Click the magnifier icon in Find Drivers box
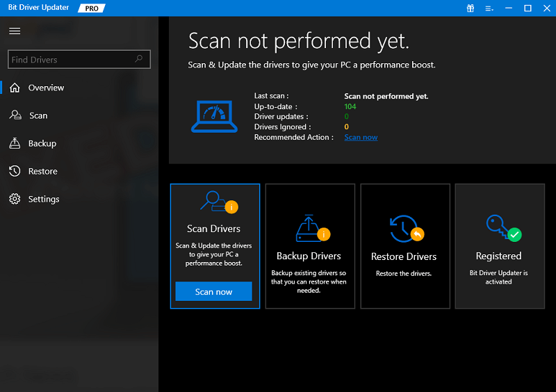556x392 pixels. pos(140,60)
